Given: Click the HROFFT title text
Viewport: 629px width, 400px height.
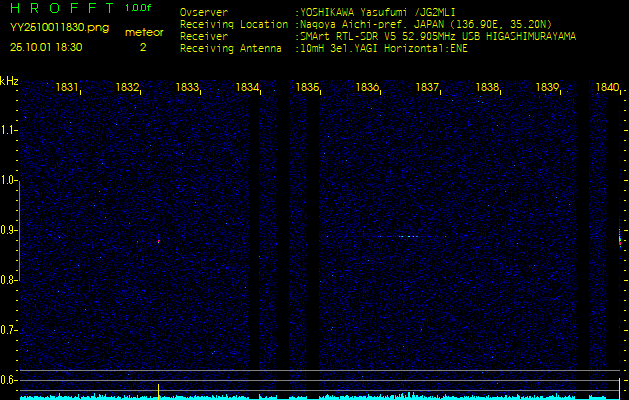Looking at the screenshot, I should click(x=62, y=8).
